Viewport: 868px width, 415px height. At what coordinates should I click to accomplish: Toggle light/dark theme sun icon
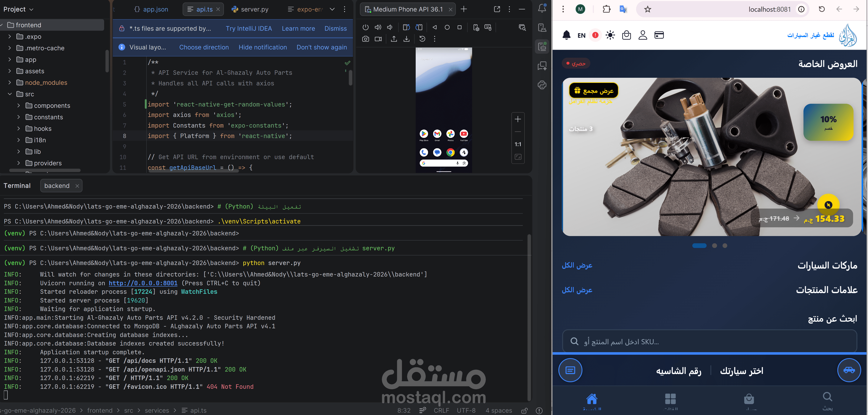coord(610,35)
